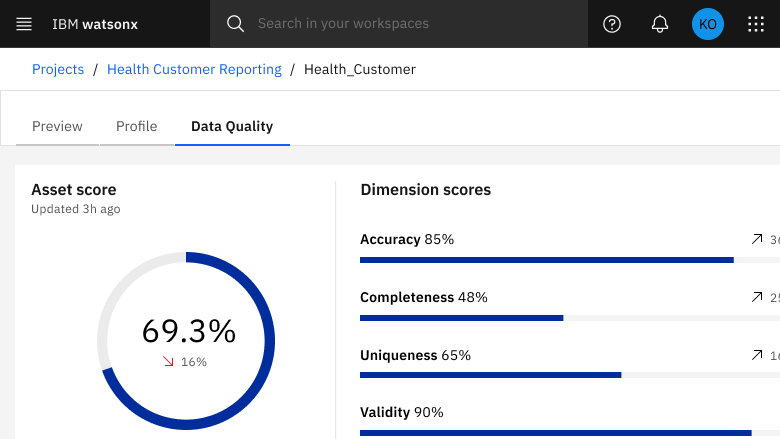The width and height of the screenshot is (780, 439).
Task: Open the KO user profile avatar
Action: (x=708, y=24)
